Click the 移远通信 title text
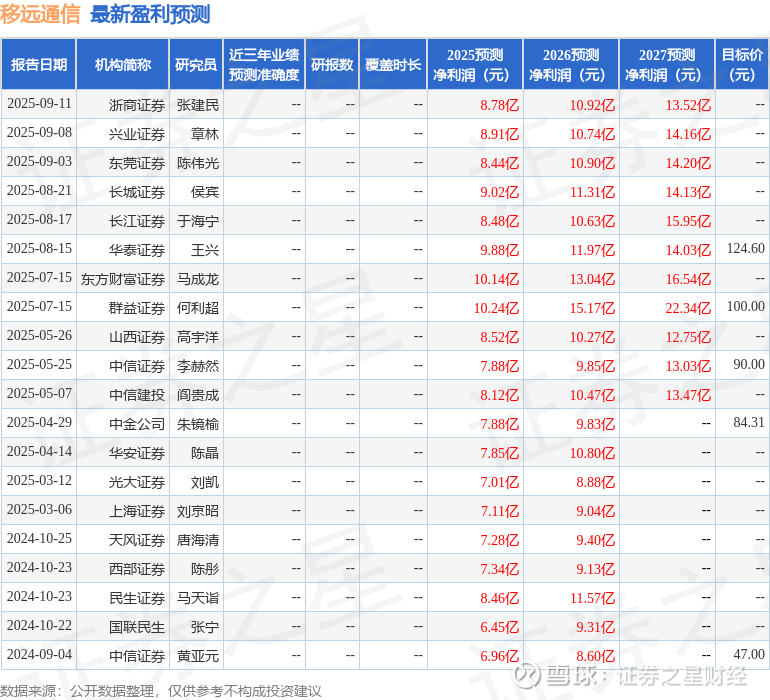 [40, 14]
